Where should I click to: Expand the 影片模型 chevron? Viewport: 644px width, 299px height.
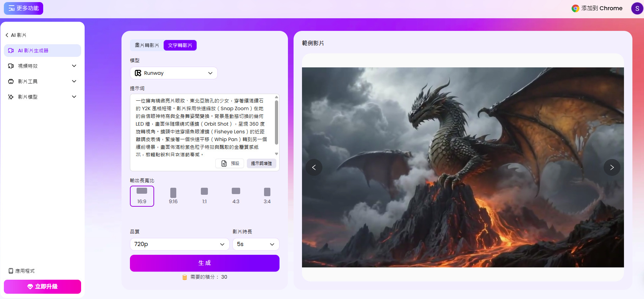point(74,97)
